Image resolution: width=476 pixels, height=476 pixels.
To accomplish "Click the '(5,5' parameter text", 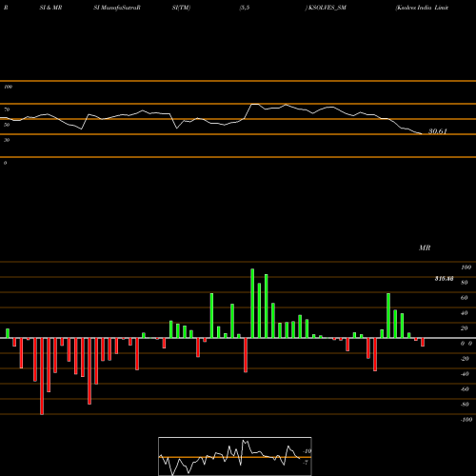I will click(245, 8).
